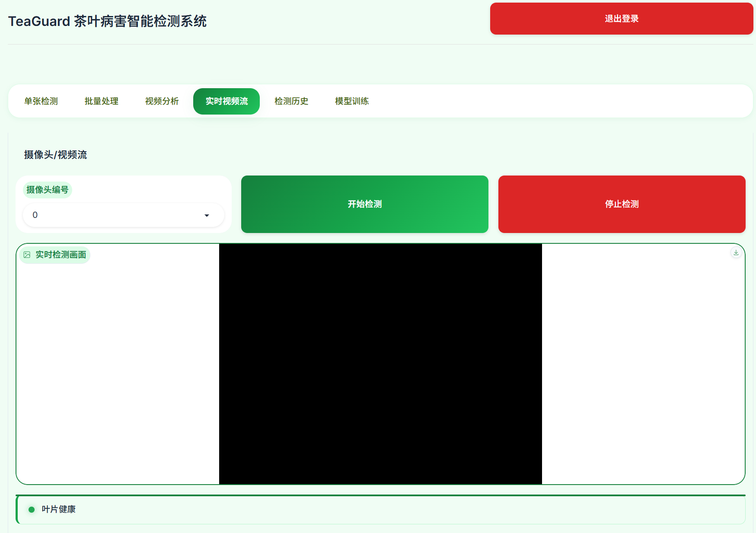Click the 摄像头/视频流 section heading
This screenshot has height=533, width=756.
click(x=55, y=155)
